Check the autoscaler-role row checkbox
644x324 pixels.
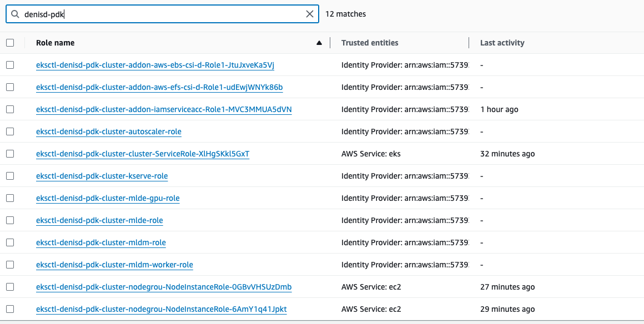(10, 131)
